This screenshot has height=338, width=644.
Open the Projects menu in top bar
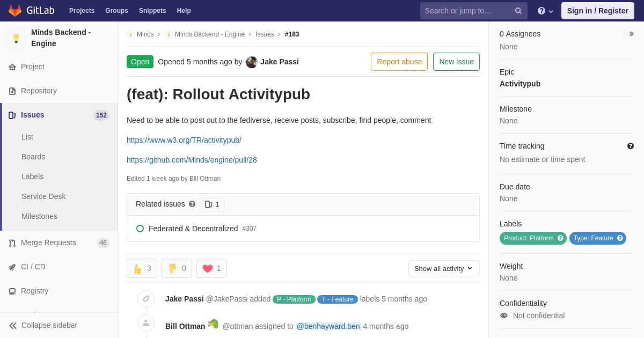tap(82, 11)
